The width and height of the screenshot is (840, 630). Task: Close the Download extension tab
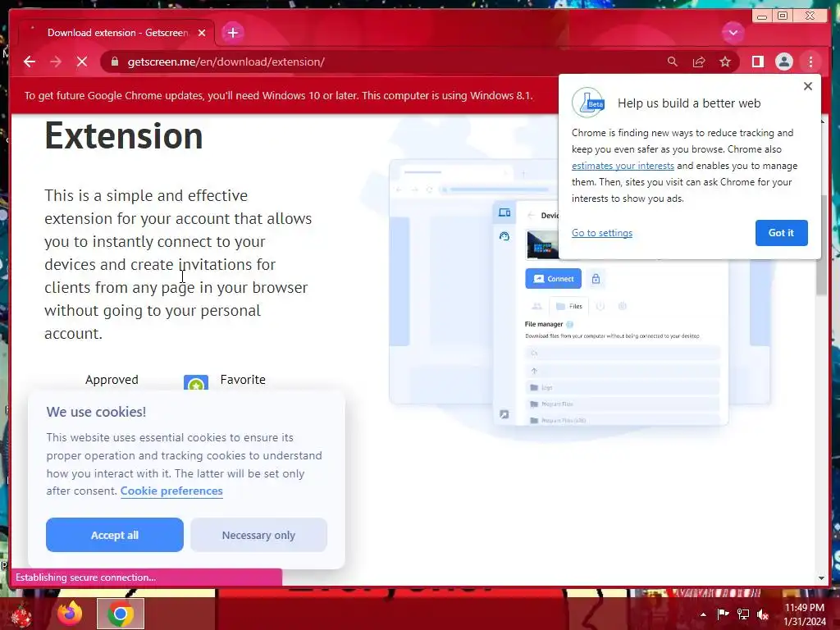tap(202, 33)
